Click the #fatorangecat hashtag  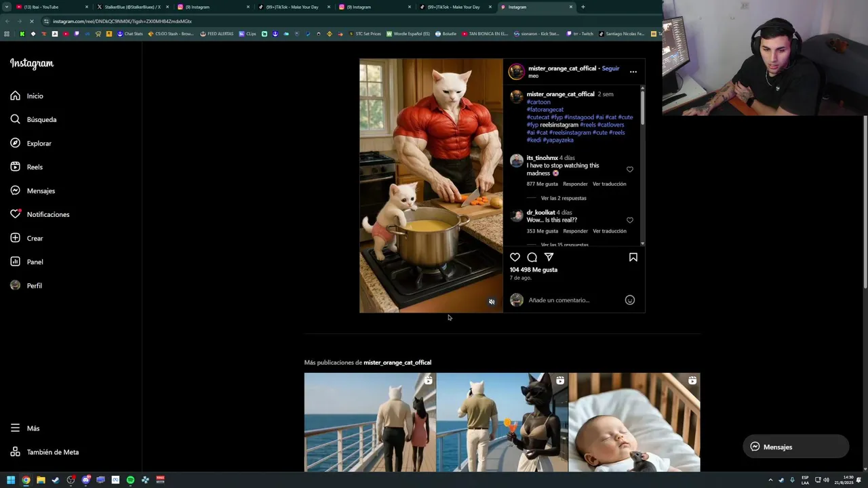(545, 110)
